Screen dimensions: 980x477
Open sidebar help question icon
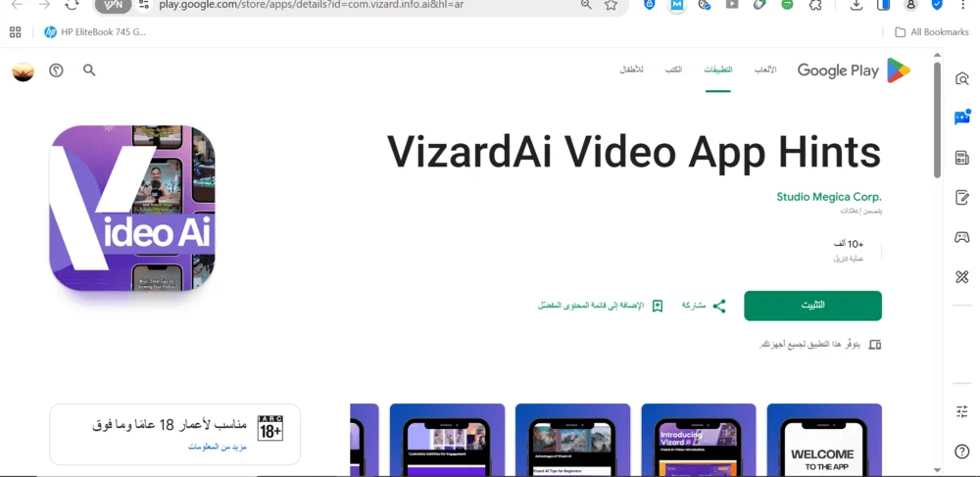[x=962, y=452]
